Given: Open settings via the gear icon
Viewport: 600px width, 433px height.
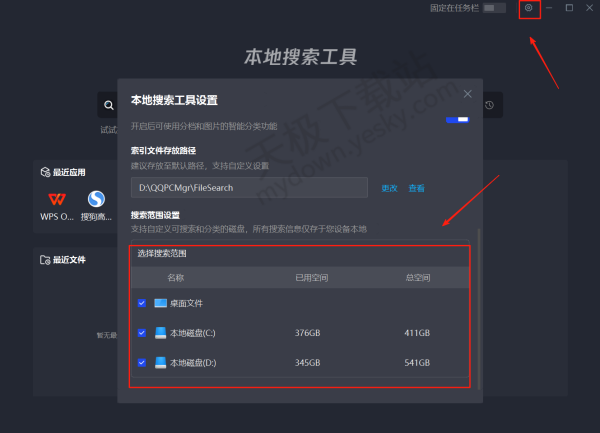Looking at the screenshot, I should pyautogui.click(x=529, y=9).
